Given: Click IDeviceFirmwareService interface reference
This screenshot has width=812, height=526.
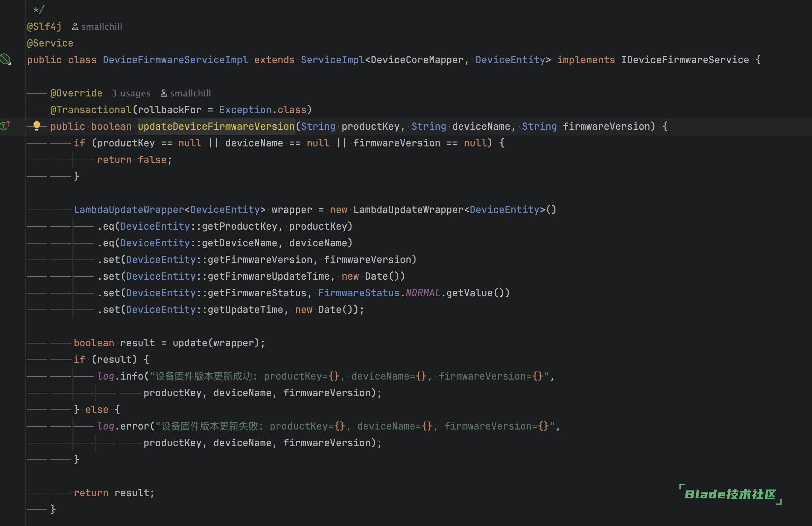Looking at the screenshot, I should (685, 60).
